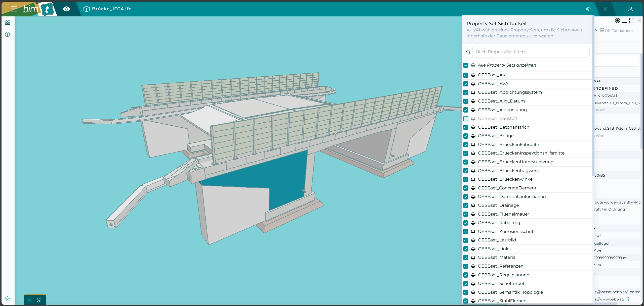
Task: Click the OK Fundament breadcrumb item
Action: click(618, 31)
